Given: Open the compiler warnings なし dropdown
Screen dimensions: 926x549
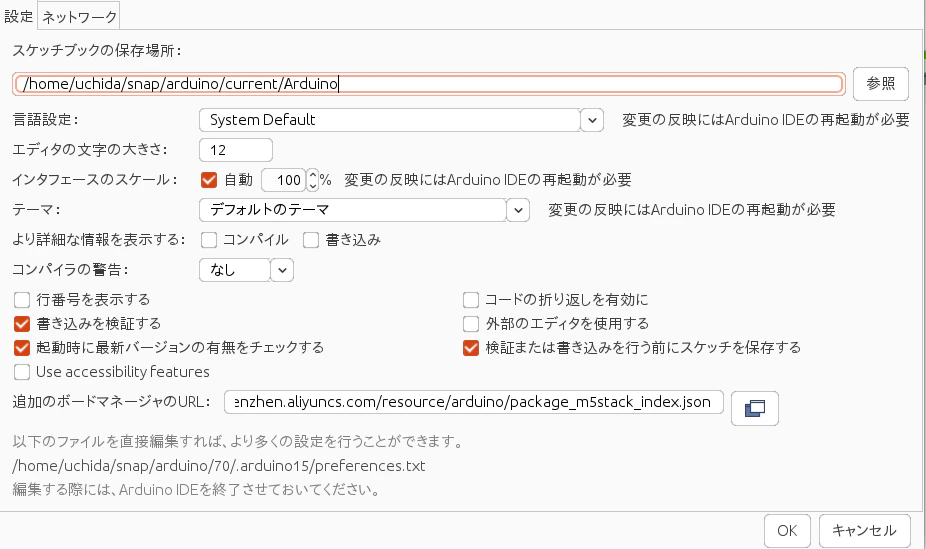Looking at the screenshot, I should pyautogui.click(x=235, y=270).
